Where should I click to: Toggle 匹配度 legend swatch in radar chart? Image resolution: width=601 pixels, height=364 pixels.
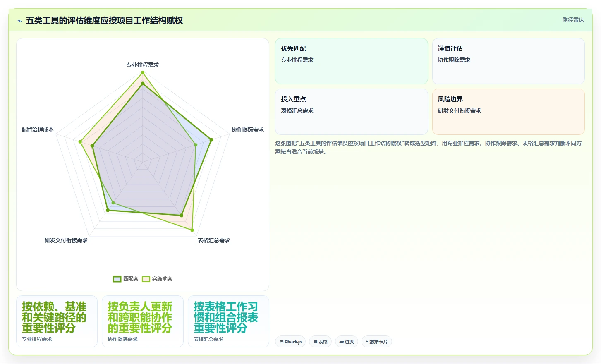[117, 279]
